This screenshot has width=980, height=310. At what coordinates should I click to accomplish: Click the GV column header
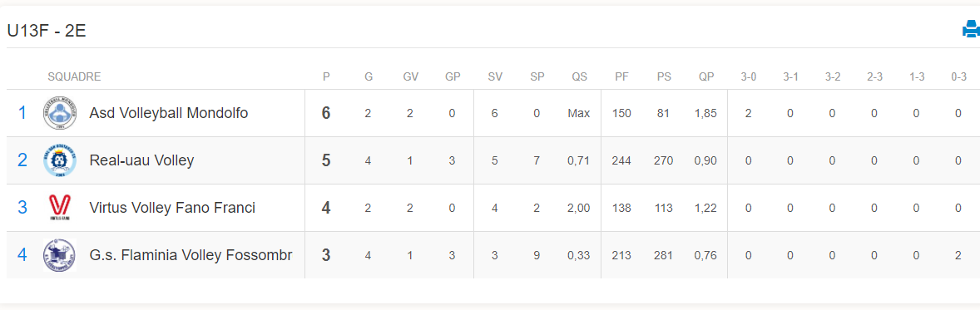411,76
